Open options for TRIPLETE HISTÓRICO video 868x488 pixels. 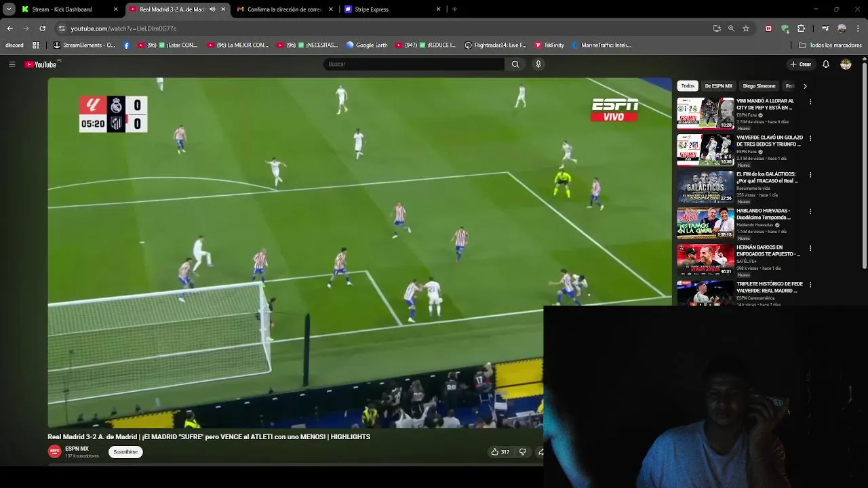810,285
